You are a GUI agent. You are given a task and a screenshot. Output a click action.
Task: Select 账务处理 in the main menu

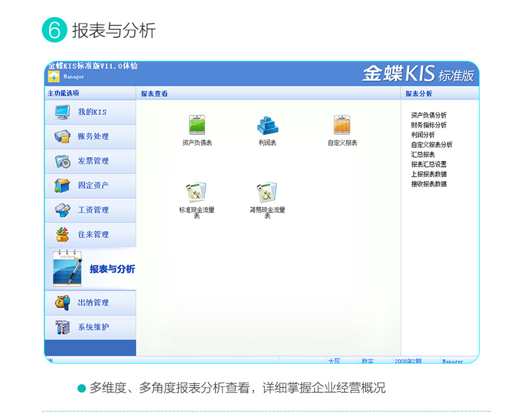pos(93,137)
